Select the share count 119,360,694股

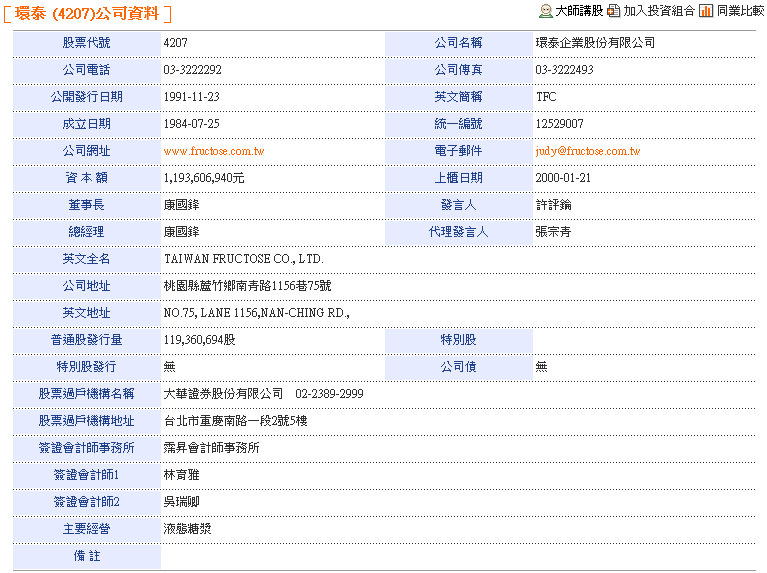(199, 340)
